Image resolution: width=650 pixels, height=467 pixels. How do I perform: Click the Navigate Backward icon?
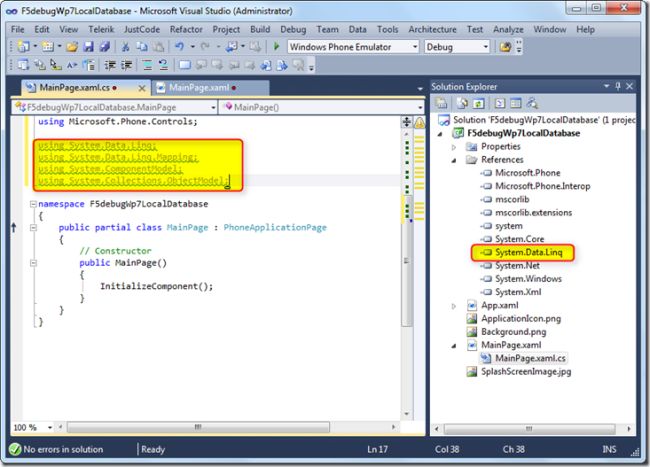[231, 47]
